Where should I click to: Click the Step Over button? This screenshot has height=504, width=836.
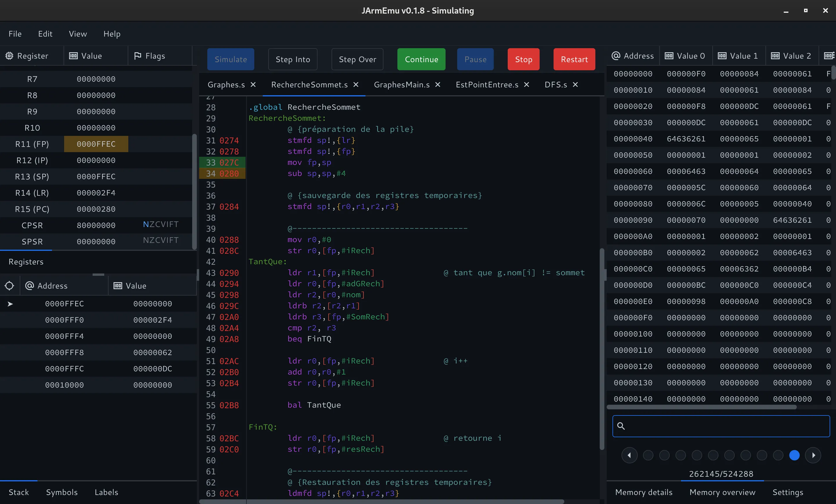[357, 59]
